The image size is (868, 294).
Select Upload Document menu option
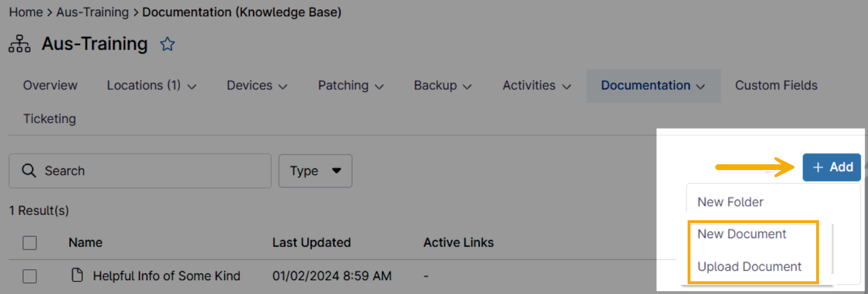(749, 267)
